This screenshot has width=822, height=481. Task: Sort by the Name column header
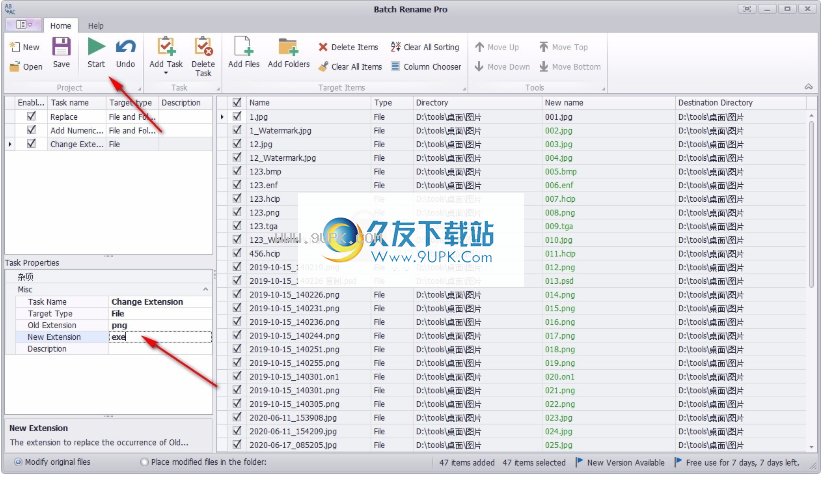pyautogui.click(x=309, y=103)
